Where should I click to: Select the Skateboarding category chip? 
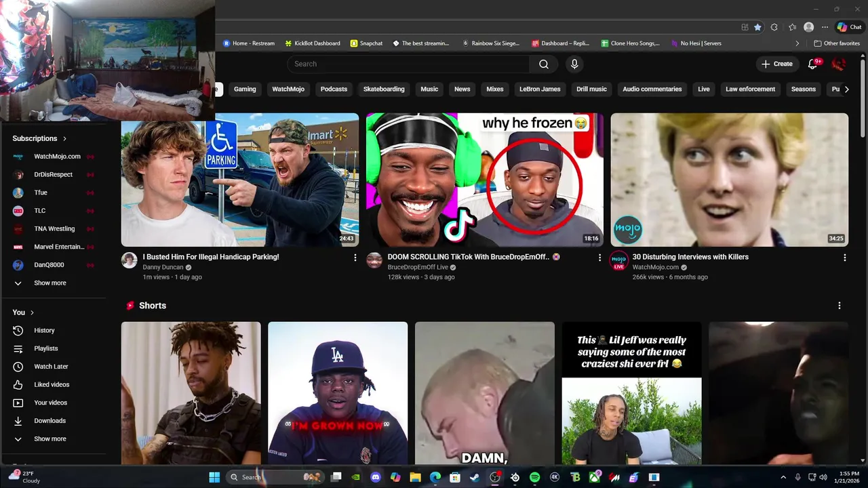pyautogui.click(x=384, y=89)
